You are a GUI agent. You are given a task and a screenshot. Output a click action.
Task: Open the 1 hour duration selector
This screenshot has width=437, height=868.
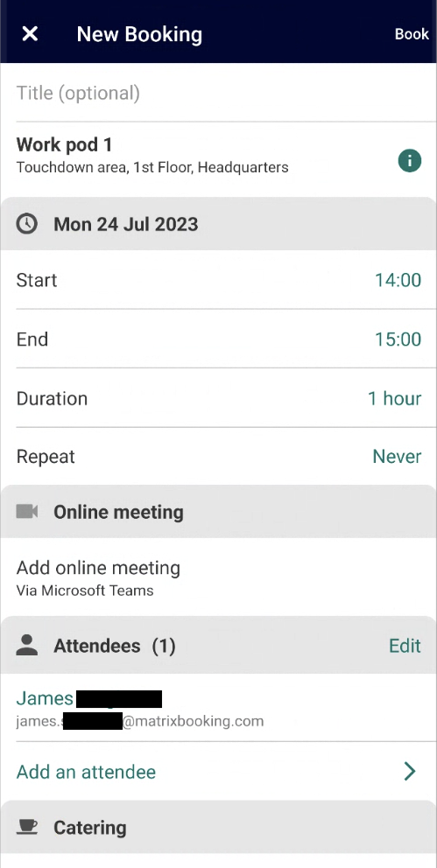point(394,399)
